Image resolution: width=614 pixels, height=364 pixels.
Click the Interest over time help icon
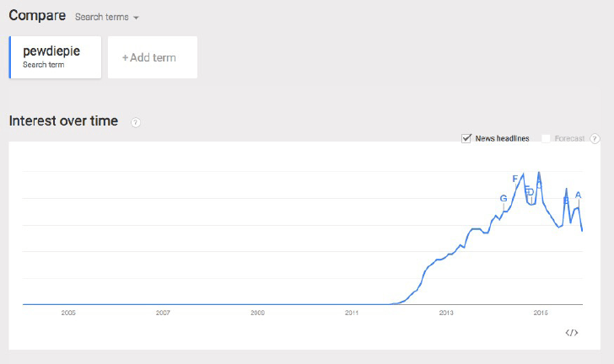(136, 122)
